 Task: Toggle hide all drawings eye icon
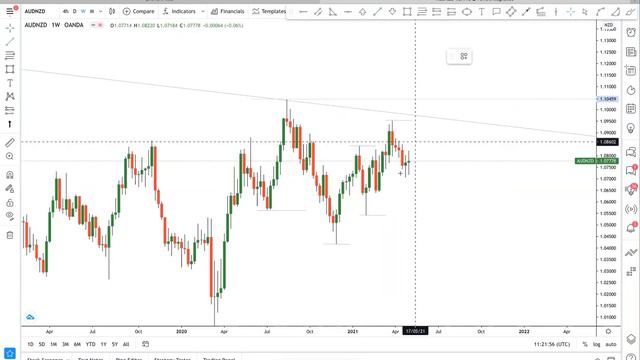pos(10,216)
